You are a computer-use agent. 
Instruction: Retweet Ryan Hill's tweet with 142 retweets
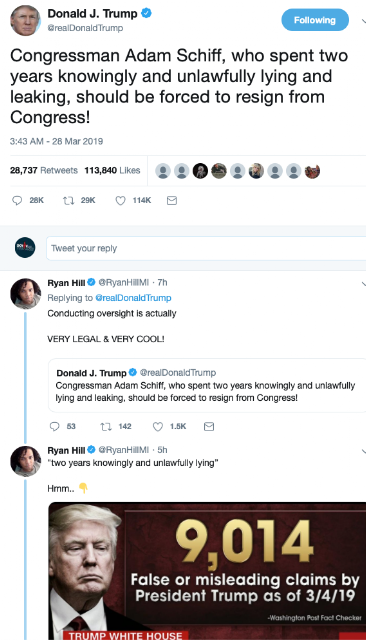point(106,427)
